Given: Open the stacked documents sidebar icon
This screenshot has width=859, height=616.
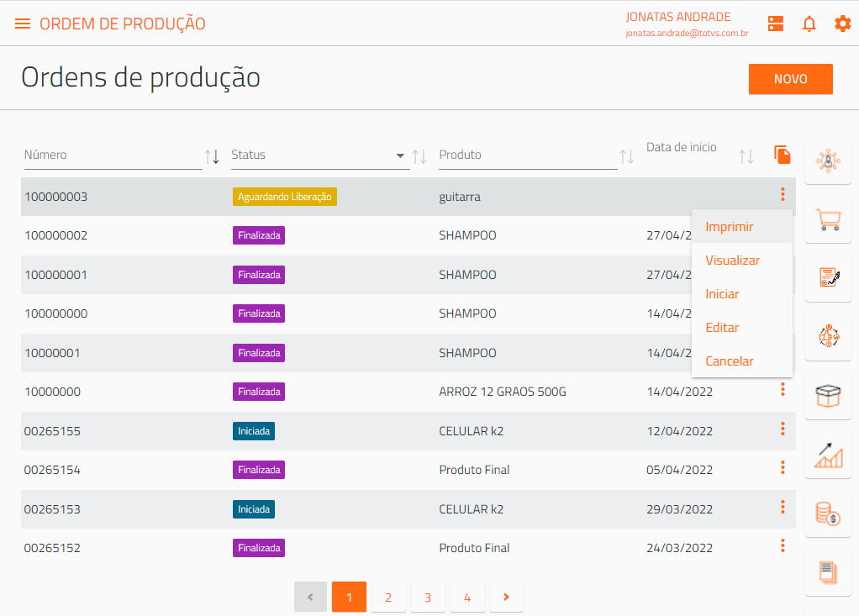Looking at the screenshot, I should coord(828,573).
